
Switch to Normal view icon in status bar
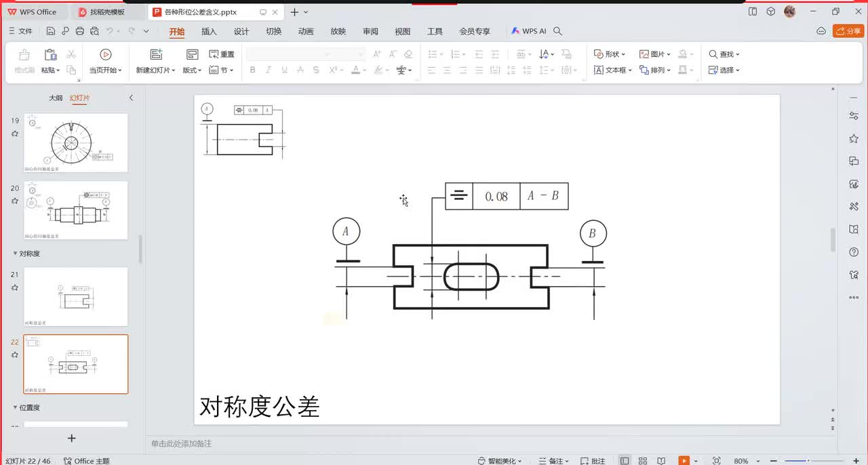coord(625,461)
